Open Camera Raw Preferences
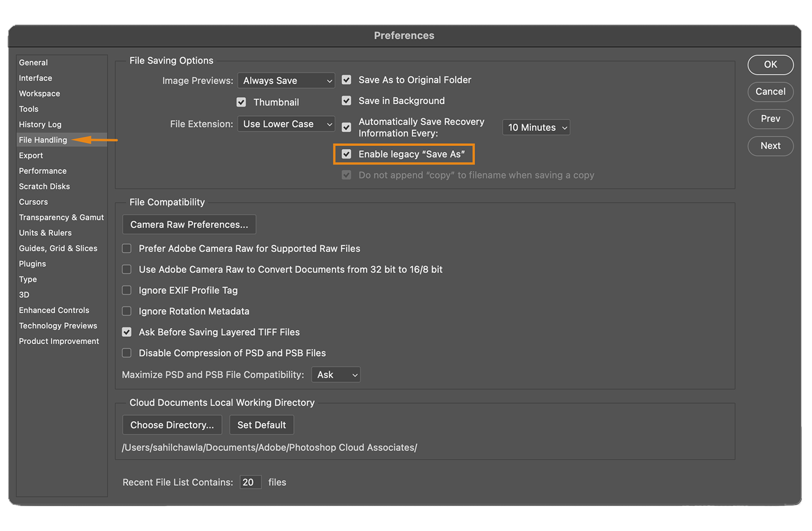Image resolution: width=812 pixels, height=531 pixels. click(x=189, y=224)
